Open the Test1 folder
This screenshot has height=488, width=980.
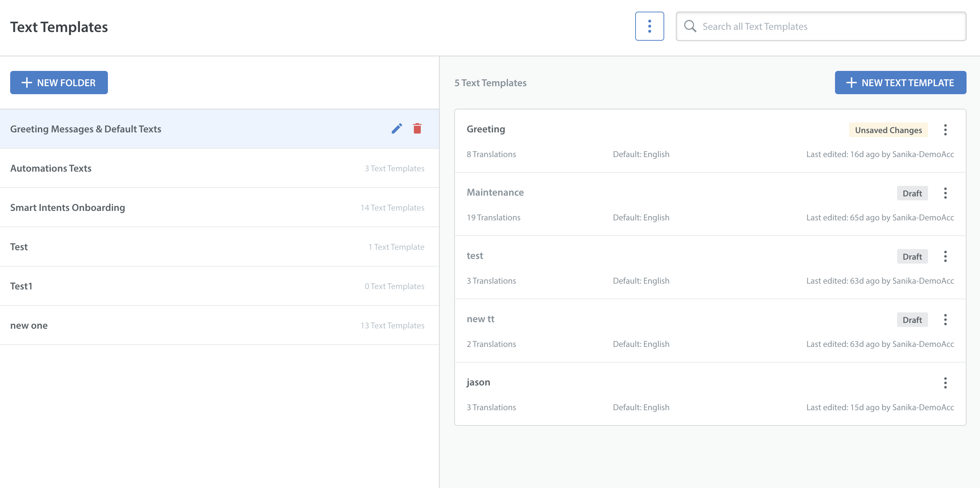click(x=21, y=286)
